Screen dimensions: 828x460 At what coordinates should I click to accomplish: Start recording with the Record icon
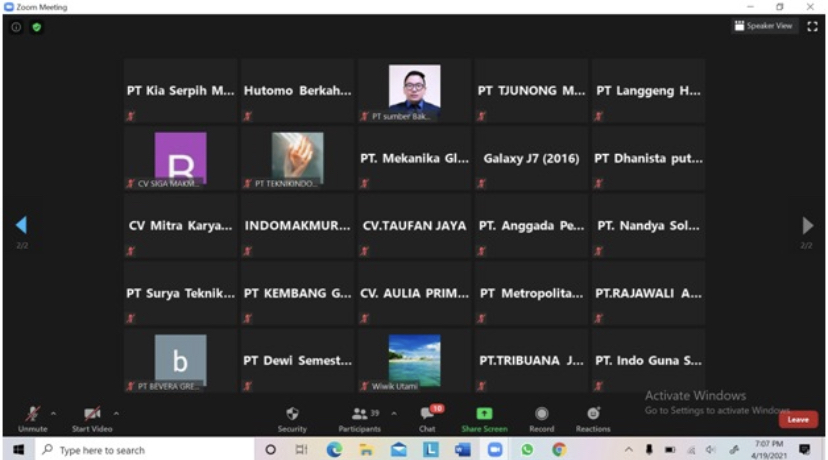541,417
